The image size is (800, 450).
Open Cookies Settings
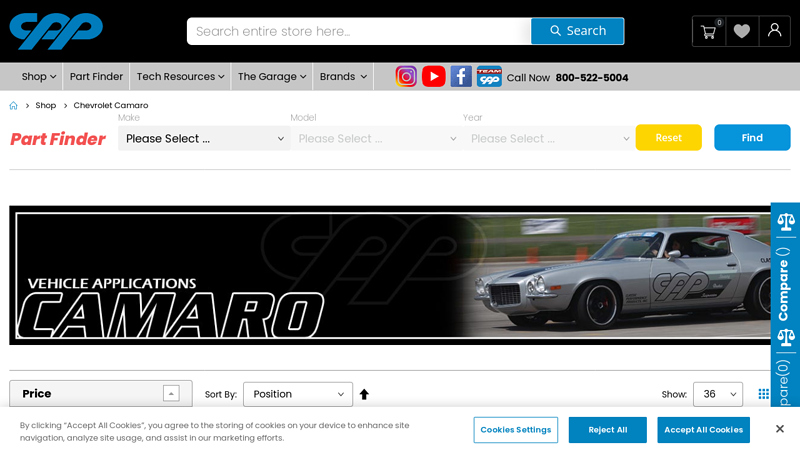(516, 430)
